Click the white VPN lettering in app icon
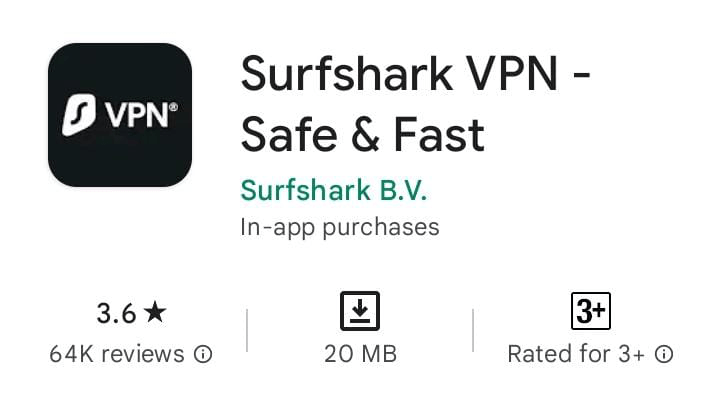The image size is (704, 411). pos(136,115)
